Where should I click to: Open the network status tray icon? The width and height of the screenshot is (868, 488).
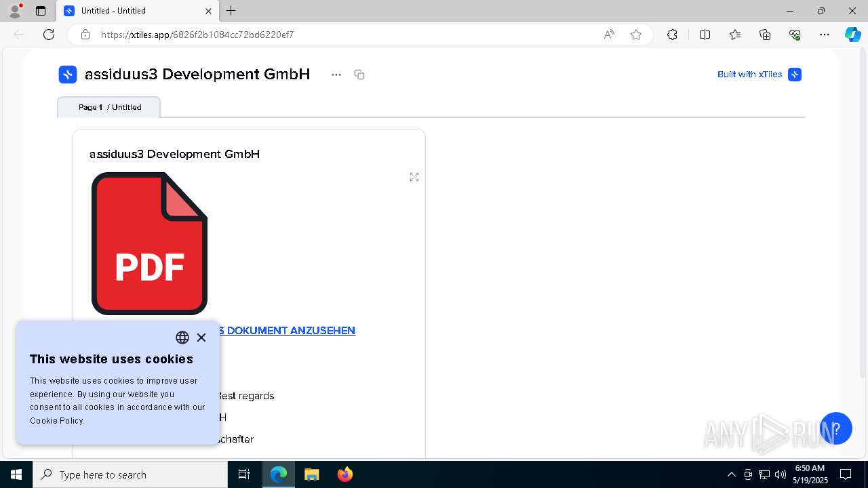click(764, 474)
